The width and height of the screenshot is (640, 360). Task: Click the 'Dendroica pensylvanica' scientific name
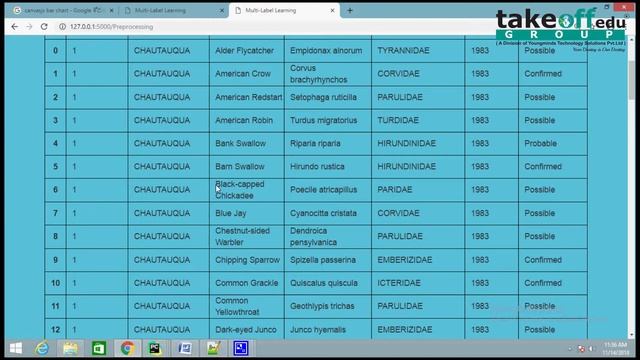(313, 236)
